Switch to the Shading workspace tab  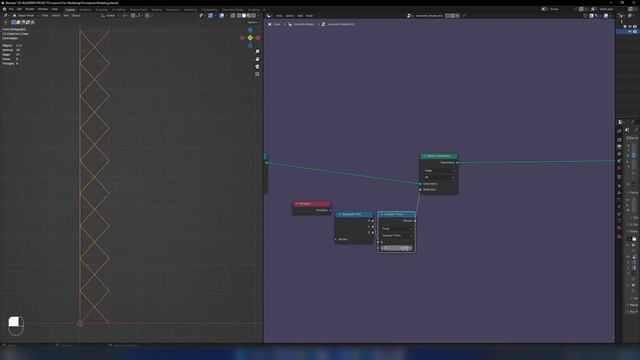(x=157, y=9)
